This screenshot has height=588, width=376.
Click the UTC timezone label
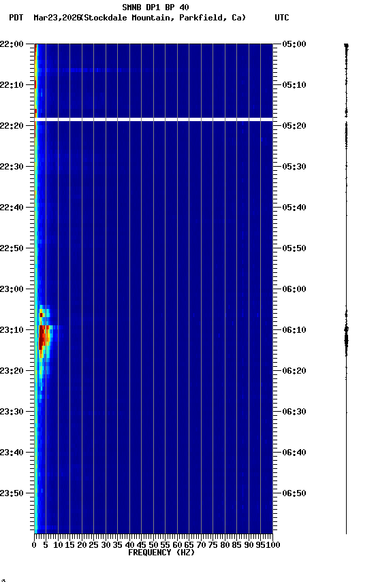click(x=282, y=18)
